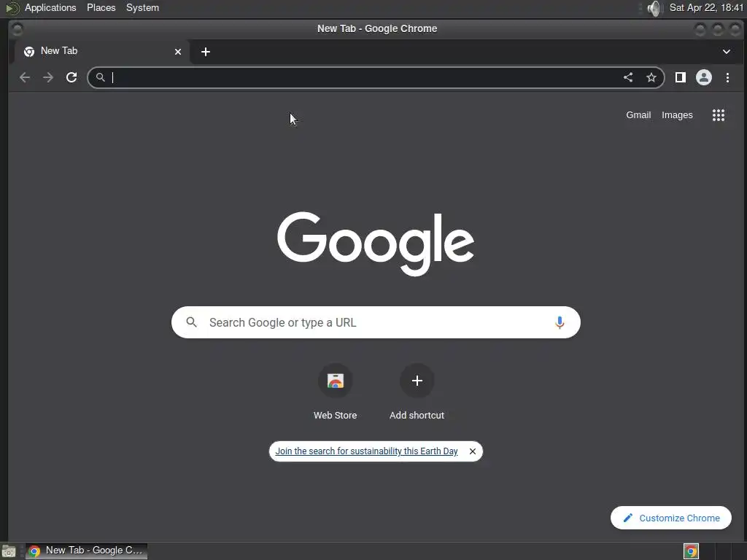Open the window menu button in the title bar
This screenshot has height=560, width=747.
[18, 29]
